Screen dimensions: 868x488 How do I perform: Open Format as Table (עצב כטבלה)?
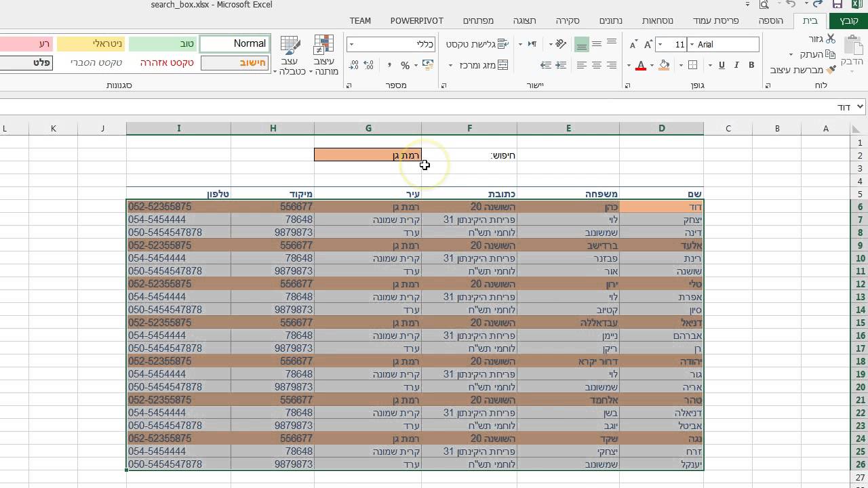290,54
